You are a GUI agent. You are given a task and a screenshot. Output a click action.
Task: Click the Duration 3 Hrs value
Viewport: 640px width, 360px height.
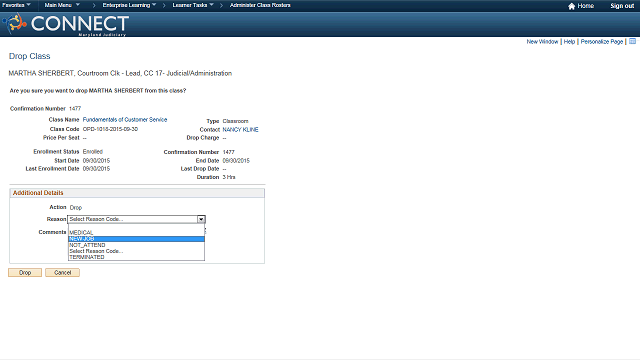229,177
